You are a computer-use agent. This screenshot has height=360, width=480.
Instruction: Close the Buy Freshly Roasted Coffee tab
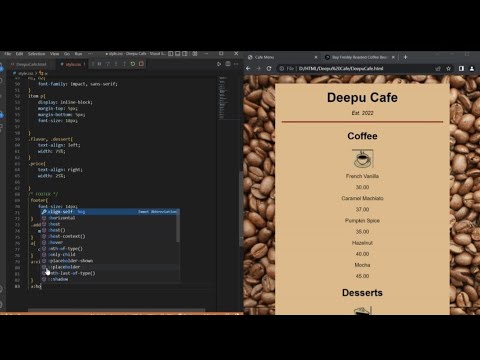pyautogui.click(x=393, y=57)
